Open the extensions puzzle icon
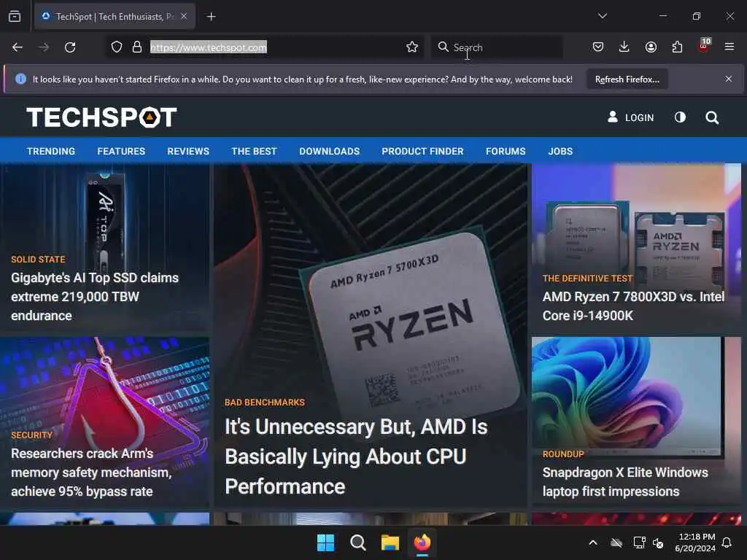The image size is (747, 560). (677, 47)
